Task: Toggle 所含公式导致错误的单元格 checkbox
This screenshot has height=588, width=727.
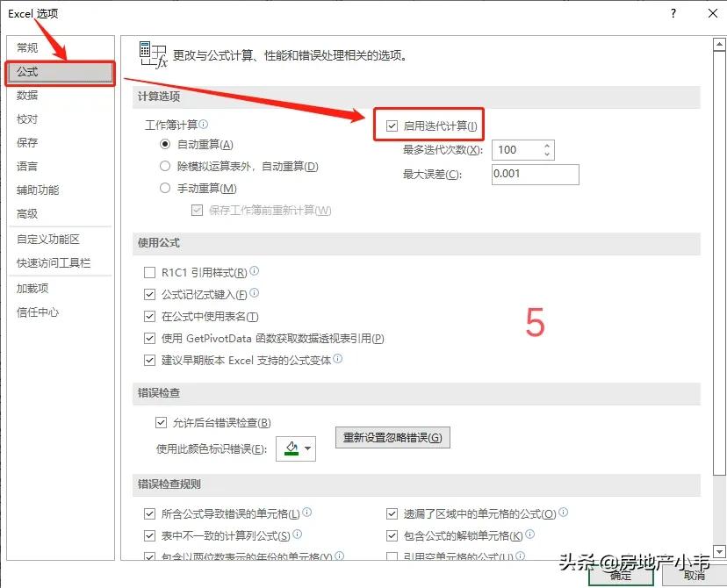Action: pyautogui.click(x=149, y=513)
